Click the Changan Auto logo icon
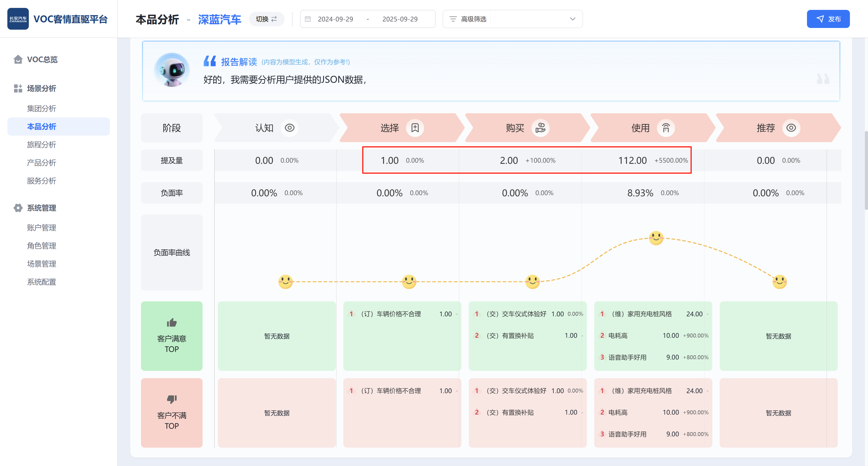Image resolution: width=868 pixels, height=466 pixels. pyautogui.click(x=18, y=19)
